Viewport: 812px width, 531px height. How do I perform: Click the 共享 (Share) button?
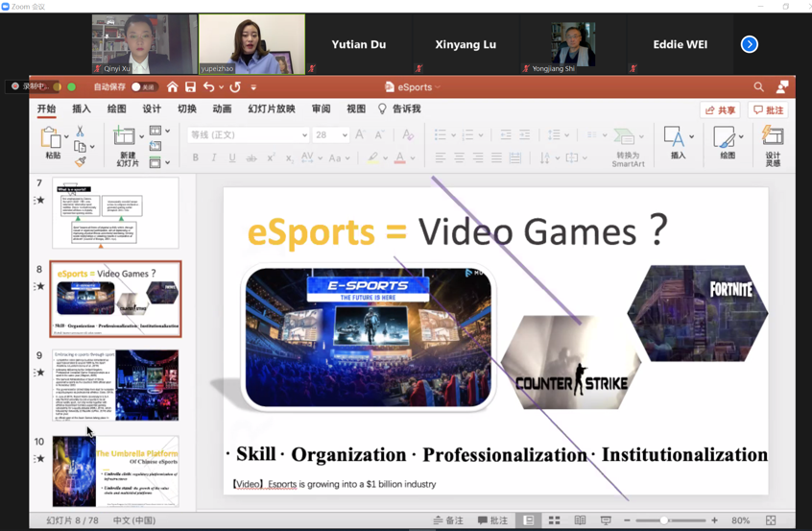720,110
